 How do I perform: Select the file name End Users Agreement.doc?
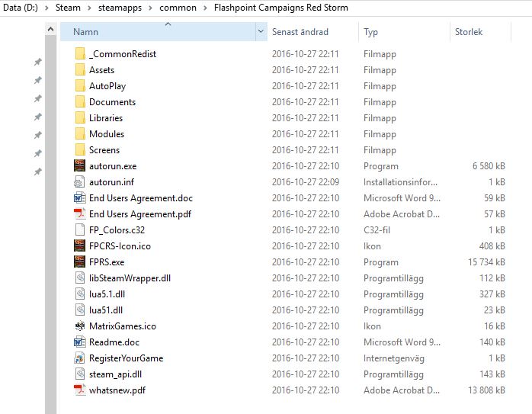[x=141, y=198]
